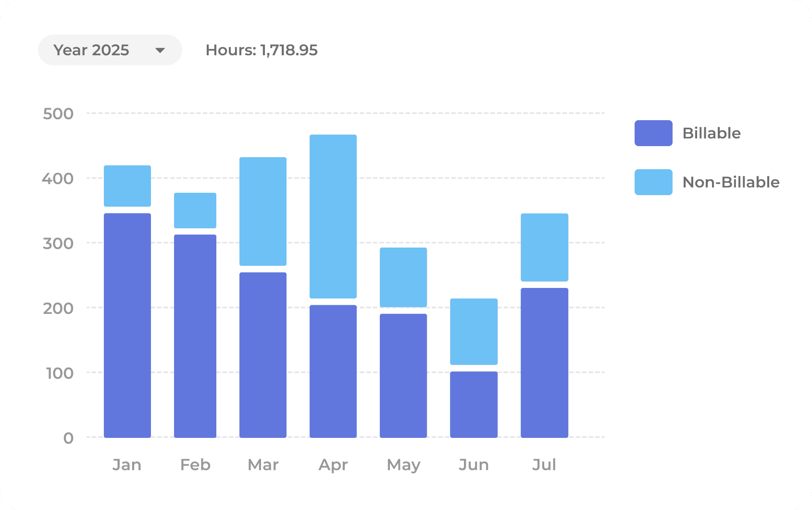The height and width of the screenshot is (510, 812).
Task: Click the 0 baseline value on the y-axis
Action: pos(68,437)
